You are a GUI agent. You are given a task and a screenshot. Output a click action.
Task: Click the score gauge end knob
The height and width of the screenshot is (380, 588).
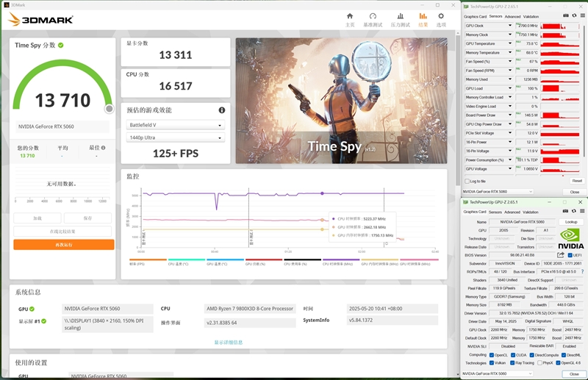pos(109,109)
